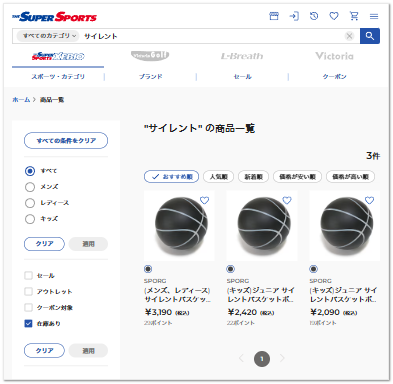Select キッズ radio button
This screenshot has width=393, height=384.
[30, 219]
